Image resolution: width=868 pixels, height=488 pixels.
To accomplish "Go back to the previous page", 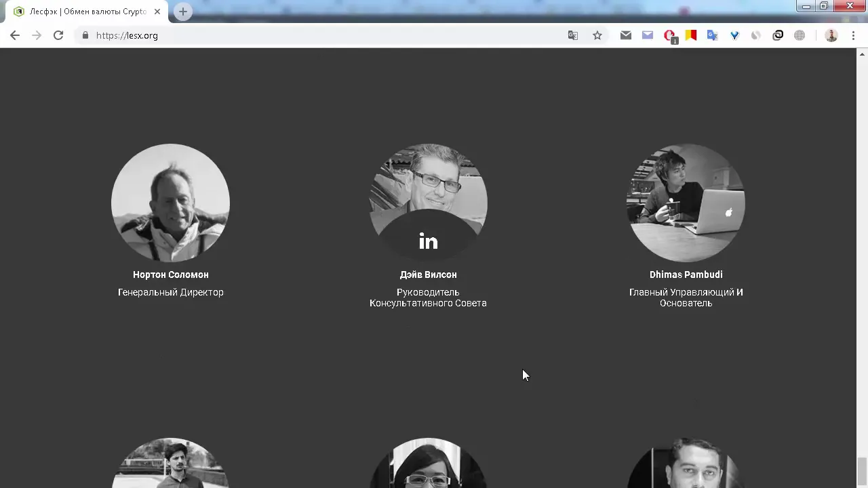I will 15,35.
